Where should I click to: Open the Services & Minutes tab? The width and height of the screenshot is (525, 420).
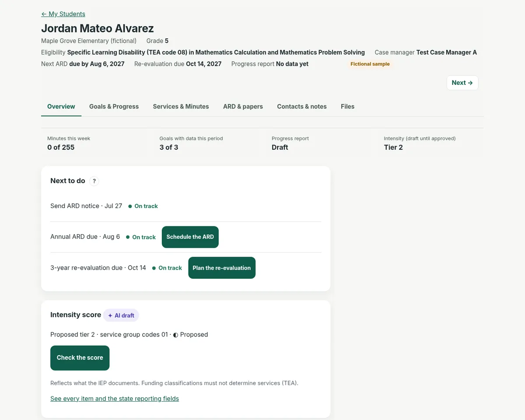click(181, 106)
